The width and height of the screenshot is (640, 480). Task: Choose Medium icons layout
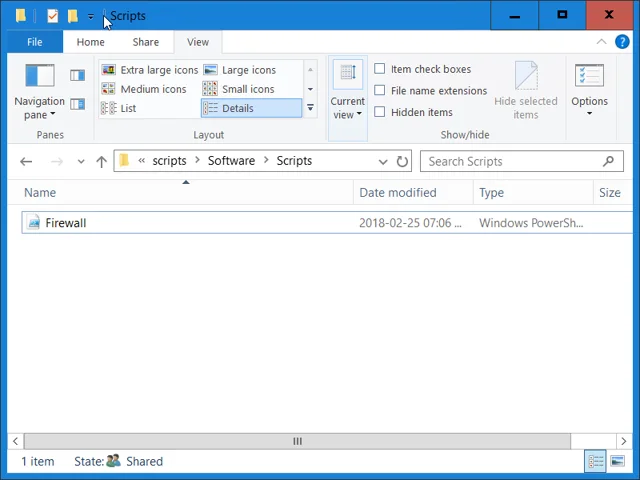click(x=144, y=89)
